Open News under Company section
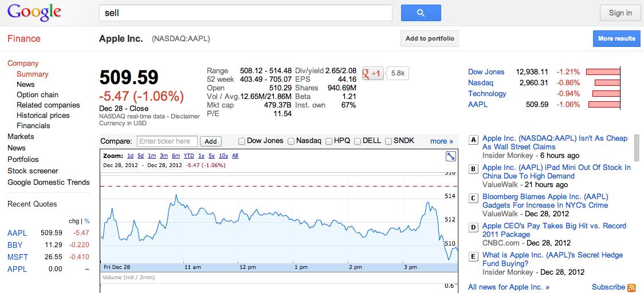 coord(25,85)
